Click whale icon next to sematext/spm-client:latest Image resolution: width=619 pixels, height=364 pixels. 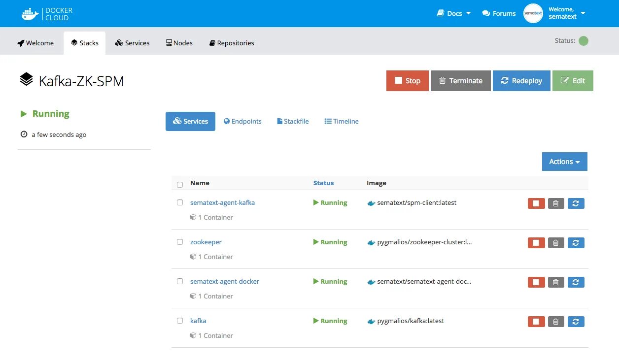(371, 203)
